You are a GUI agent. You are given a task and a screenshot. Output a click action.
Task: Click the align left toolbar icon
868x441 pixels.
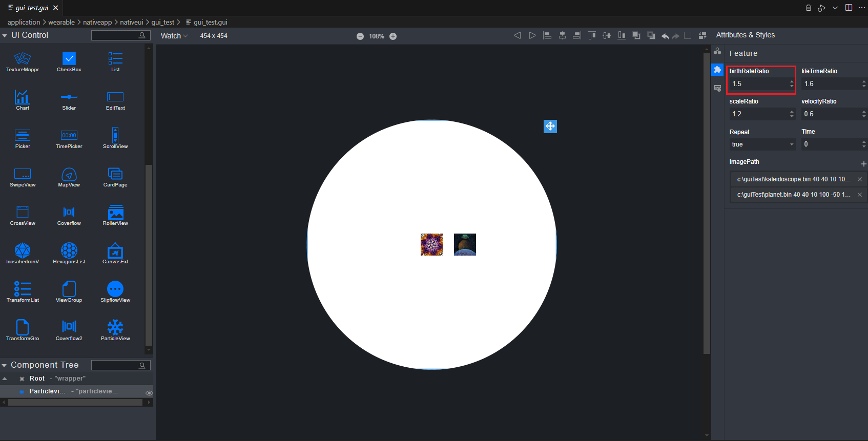click(547, 36)
